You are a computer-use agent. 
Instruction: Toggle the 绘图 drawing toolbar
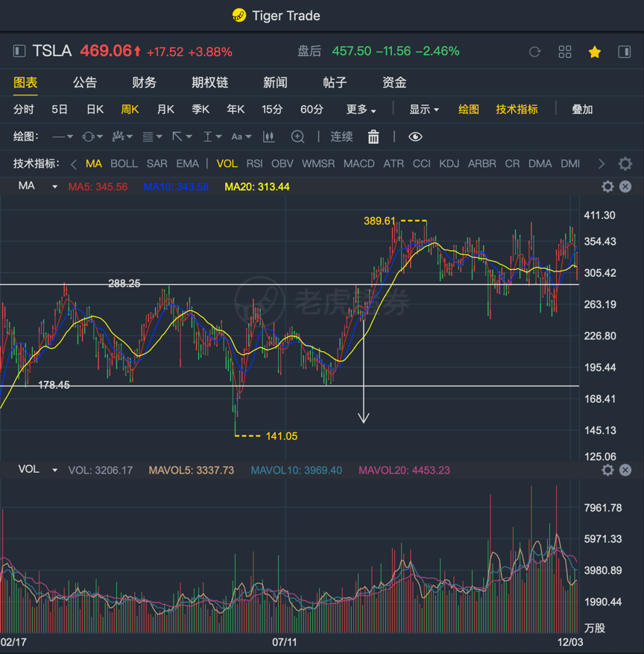[469, 110]
